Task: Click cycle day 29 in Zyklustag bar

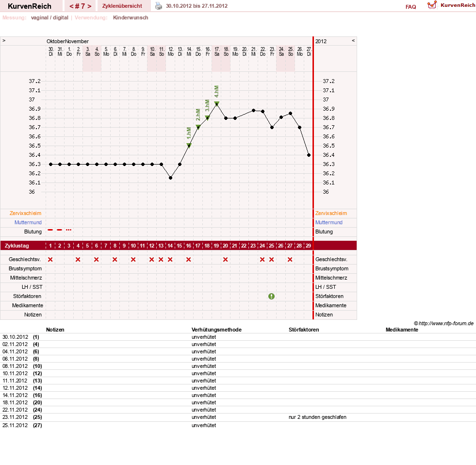Action: (308, 246)
